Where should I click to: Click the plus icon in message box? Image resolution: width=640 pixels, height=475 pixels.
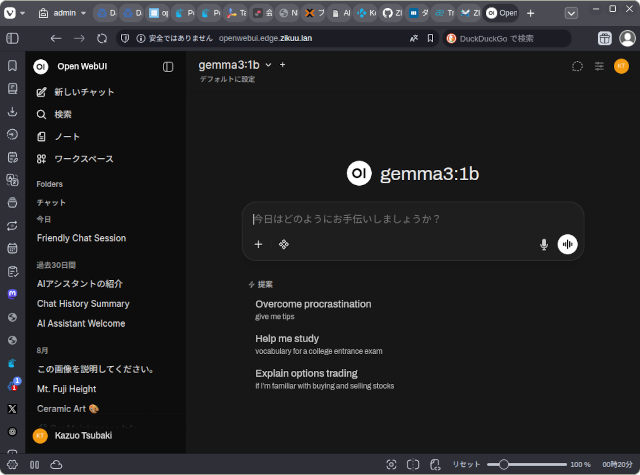click(x=258, y=244)
